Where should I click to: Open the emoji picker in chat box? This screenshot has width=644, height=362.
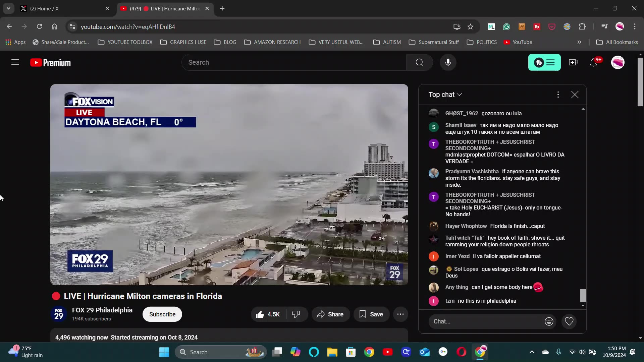click(x=549, y=321)
